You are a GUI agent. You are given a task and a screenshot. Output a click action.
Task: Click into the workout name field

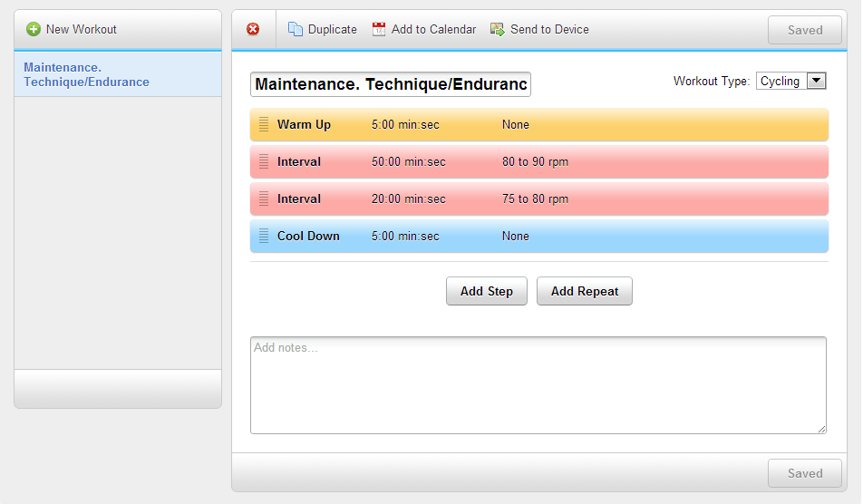[390, 84]
